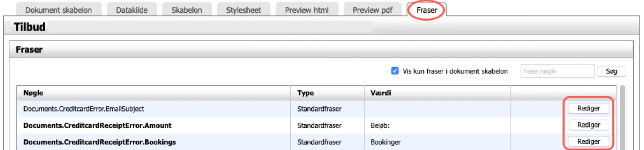Image resolution: width=644 pixels, height=150 pixels.
Task: Click Rediger for CreditcardReceiptError.Bookings
Action: [x=588, y=141]
